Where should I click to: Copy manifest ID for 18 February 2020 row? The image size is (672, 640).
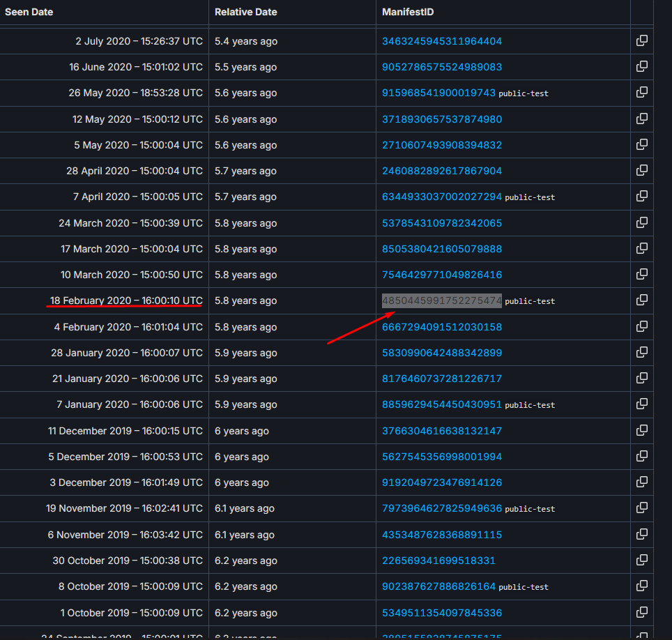642,300
